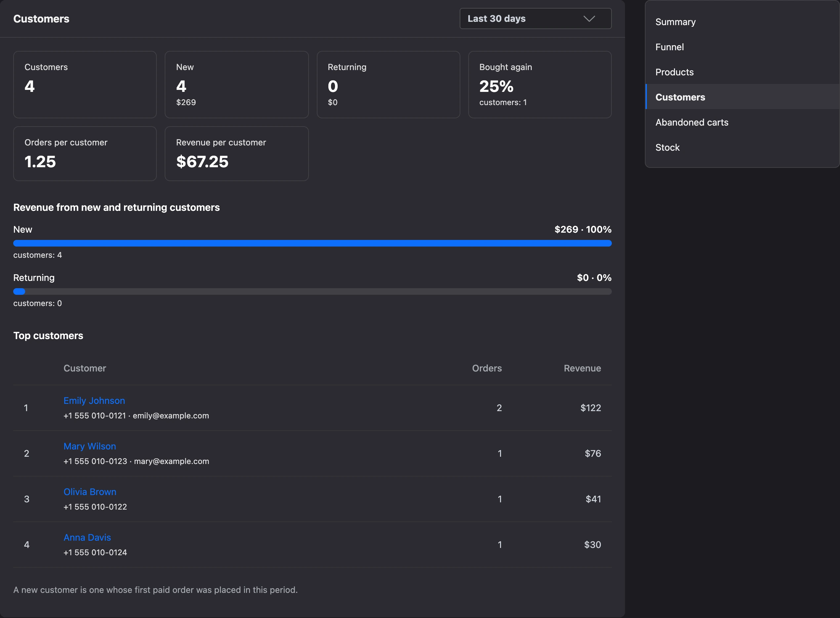Open Emily Johnson's customer profile

(94, 401)
